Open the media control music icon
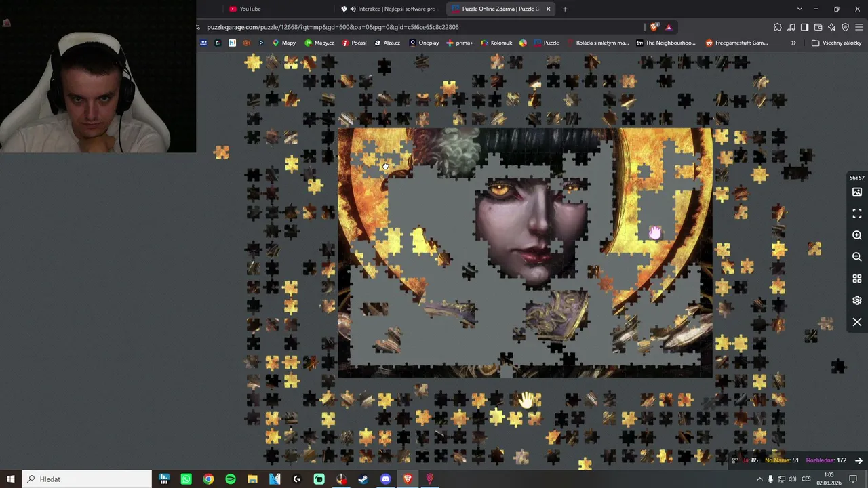 point(791,27)
